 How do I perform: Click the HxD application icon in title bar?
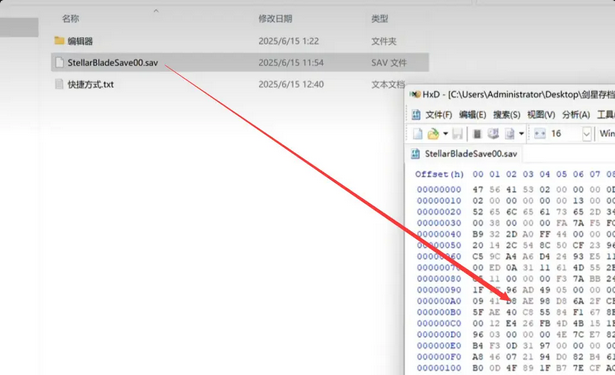point(415,95)
